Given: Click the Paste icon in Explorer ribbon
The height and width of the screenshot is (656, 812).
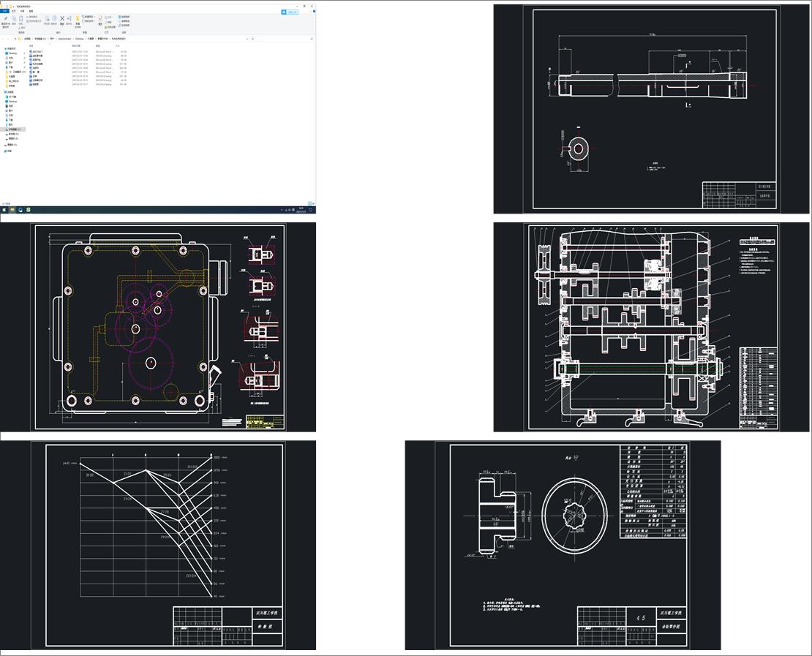Looking at the screenshot, I should pos(20,18).
